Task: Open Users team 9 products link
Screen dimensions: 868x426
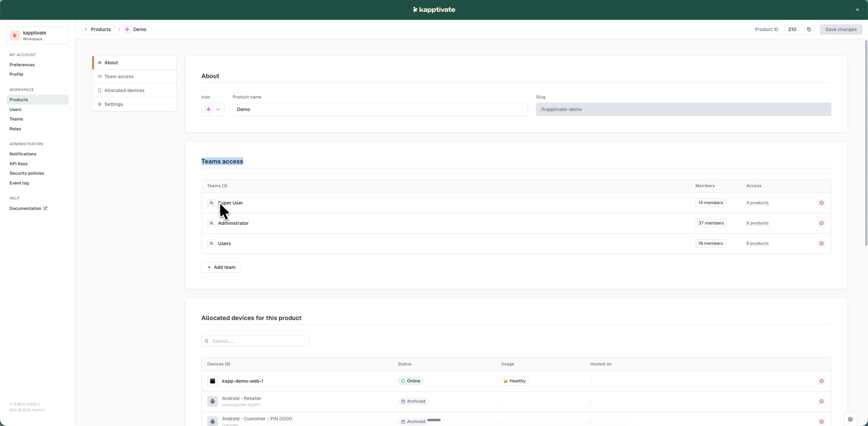Action: coord(757,243)
